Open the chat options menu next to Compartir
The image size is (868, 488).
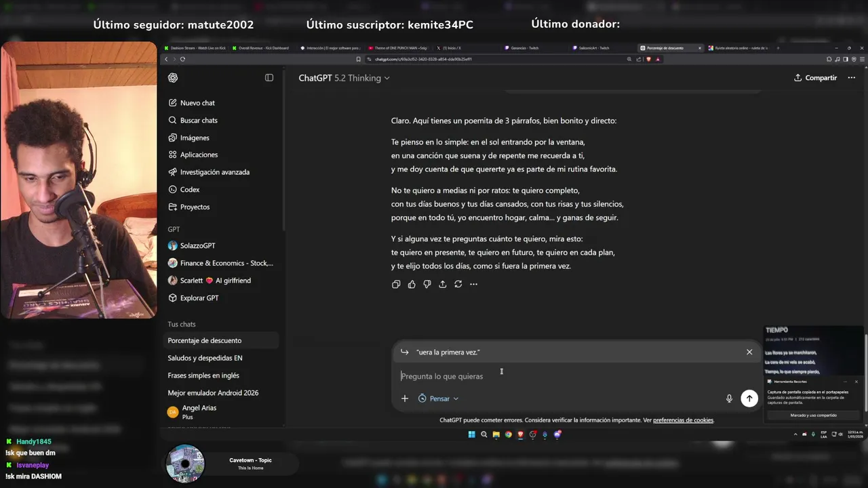[852, 78]
